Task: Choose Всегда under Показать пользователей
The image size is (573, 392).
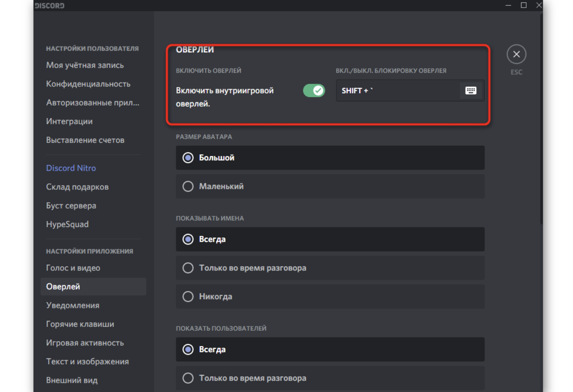Action: point(330,349)
